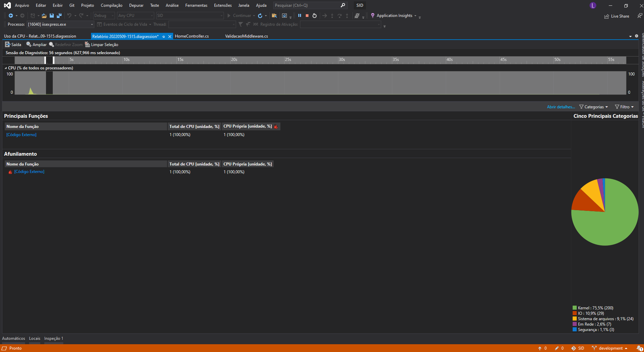Click the 25s mark on timeline ruler
Image resolution: width=644 pixels, height=352 pixels.
pos(288,60)
